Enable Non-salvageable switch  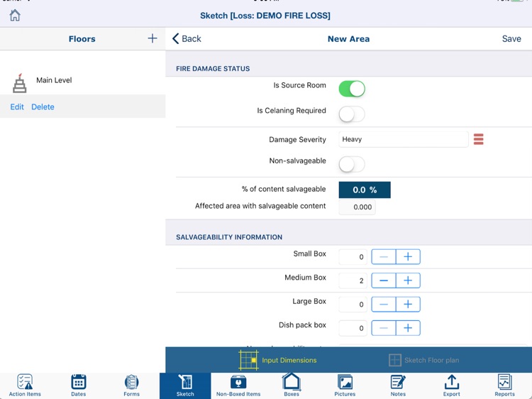(352, 164)
